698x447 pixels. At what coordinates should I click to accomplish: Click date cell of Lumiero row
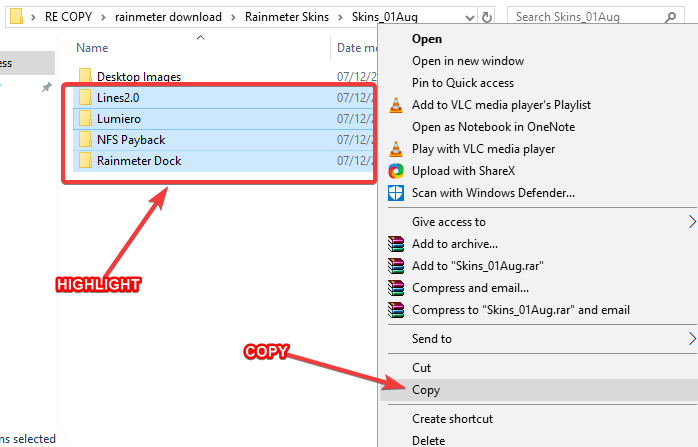[357, 119]
